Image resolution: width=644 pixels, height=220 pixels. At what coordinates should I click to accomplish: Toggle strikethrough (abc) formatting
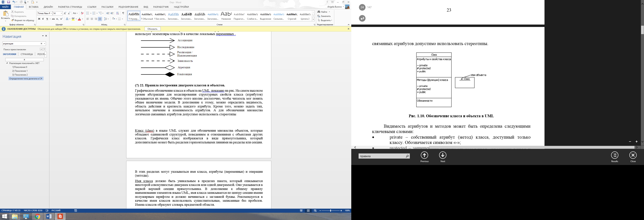(x=53, y=19)
